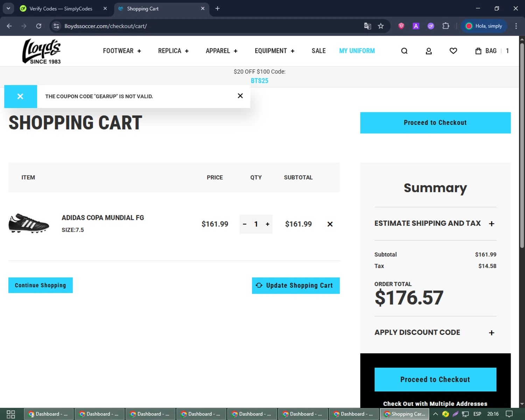Click the page vertical scrollbar thumb
The image size is (525, 420).
click(522, 145)
